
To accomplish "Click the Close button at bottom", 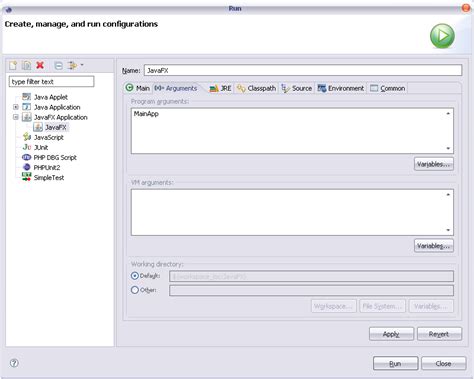I will 443,363.
